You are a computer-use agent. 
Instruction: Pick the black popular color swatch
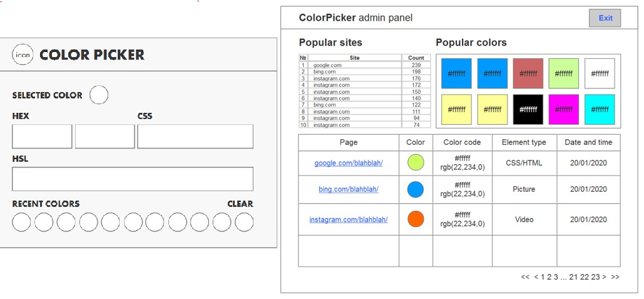click(528, 109)
